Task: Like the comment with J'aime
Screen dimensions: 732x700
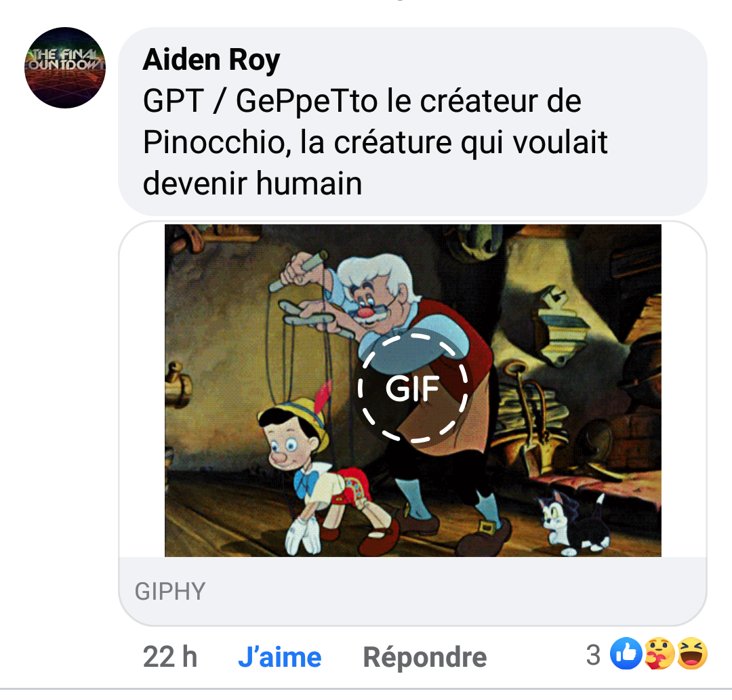Action: point(280,657)
